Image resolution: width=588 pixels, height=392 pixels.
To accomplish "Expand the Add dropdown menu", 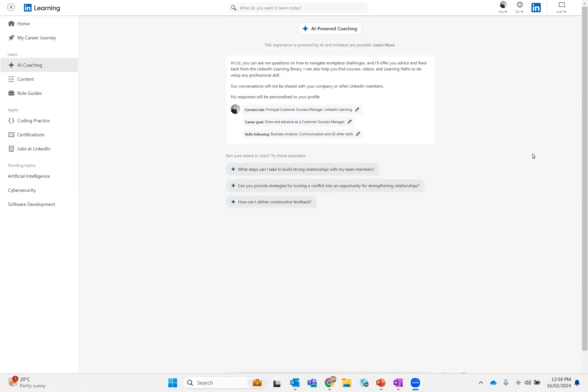I will (561, 7).
